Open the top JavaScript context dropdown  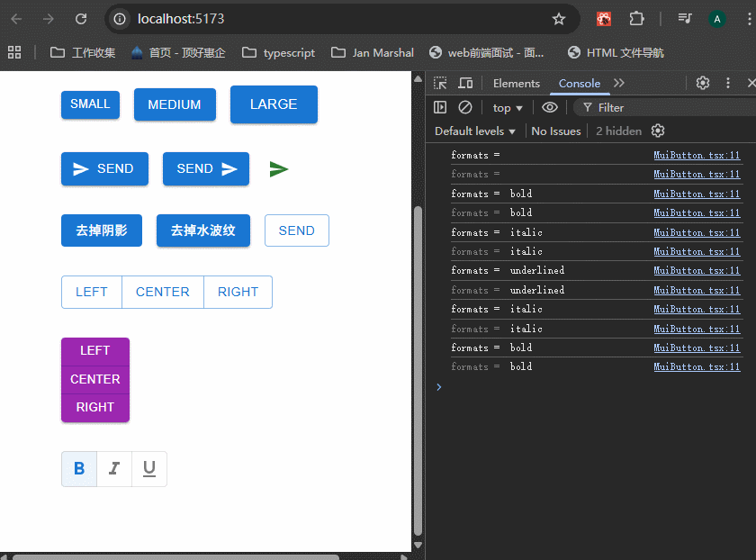click(508, 107)
